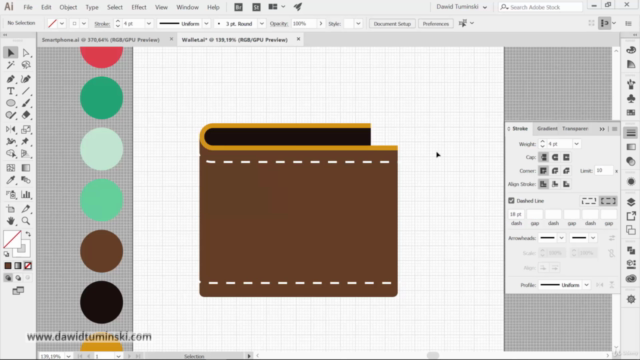Image resolution: width=640 pixels, height=360 pixels.
Task: Change screen mode at toolbar bottom
Action: pyautogui.click(x=18, y=291)
